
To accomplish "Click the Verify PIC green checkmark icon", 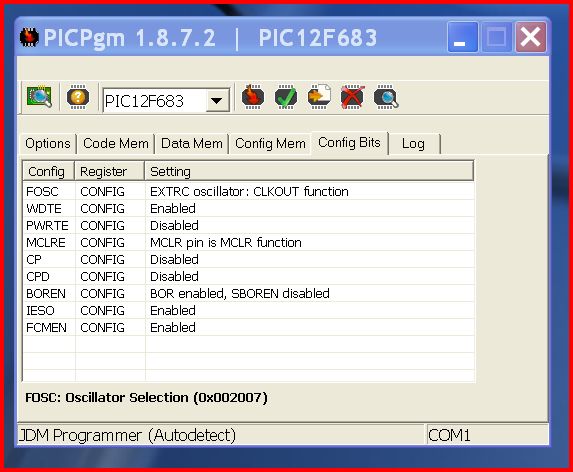I will [286, 97].
